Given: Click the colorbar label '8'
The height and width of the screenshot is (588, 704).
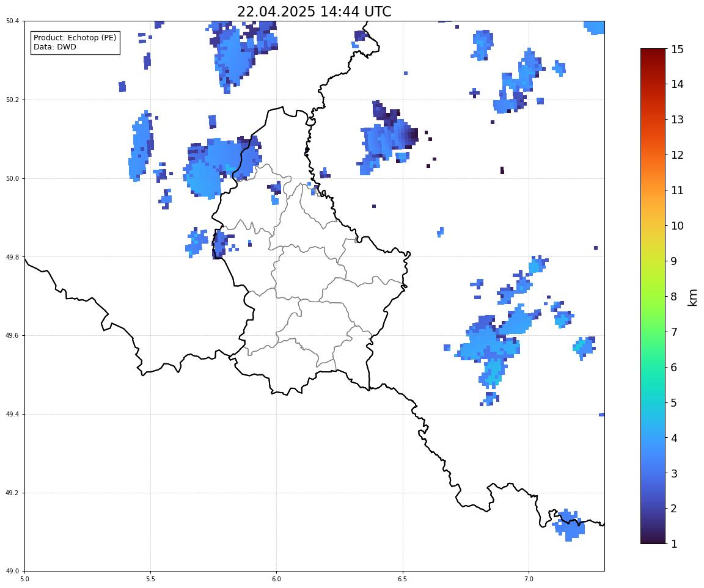Looking at the screenshot, I should [674, 297].
